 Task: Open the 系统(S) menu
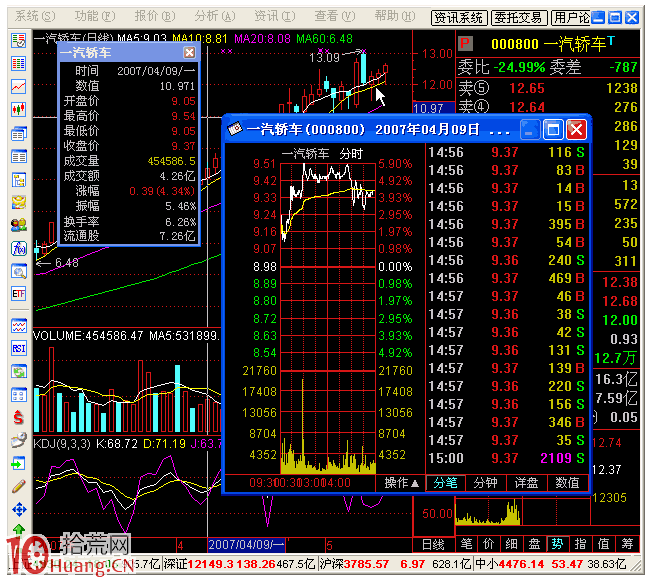pos(35,16)
